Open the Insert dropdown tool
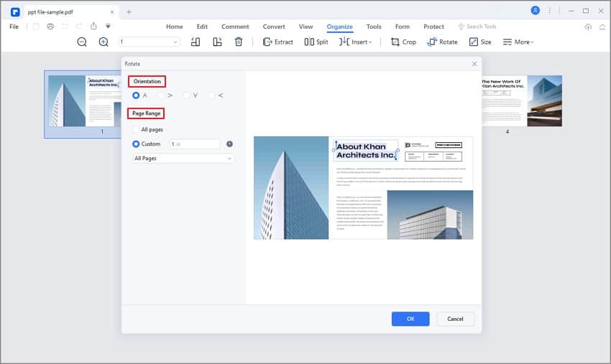Viewport: 611px width, 364px height. click(x=355, y=42)
